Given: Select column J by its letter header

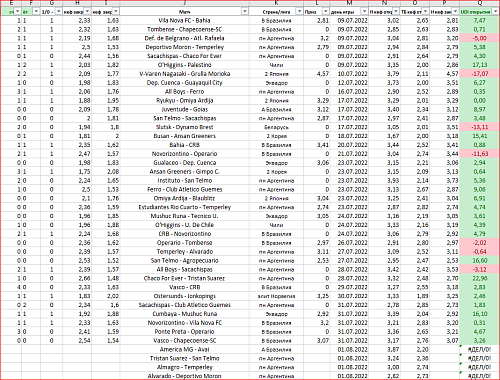Looking at the screenshot, I should (x=184, y=3).
